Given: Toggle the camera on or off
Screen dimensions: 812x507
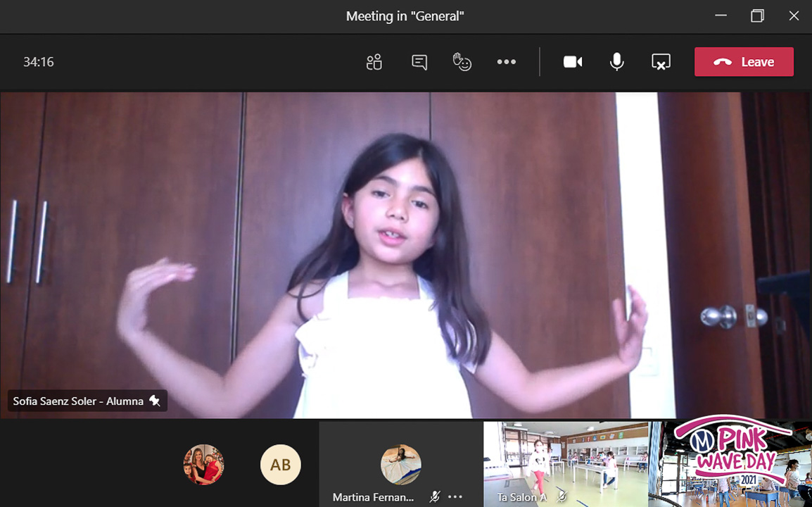Looking at the screenshot, I should pyautogui.click(x=573, y=62).
